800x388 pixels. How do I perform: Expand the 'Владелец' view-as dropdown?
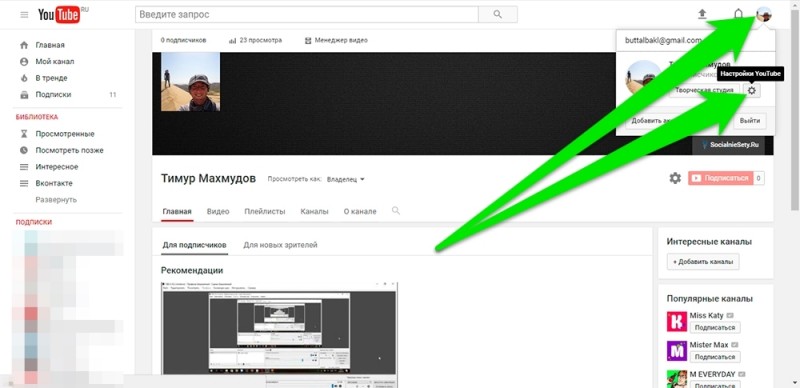click(345, 179)
